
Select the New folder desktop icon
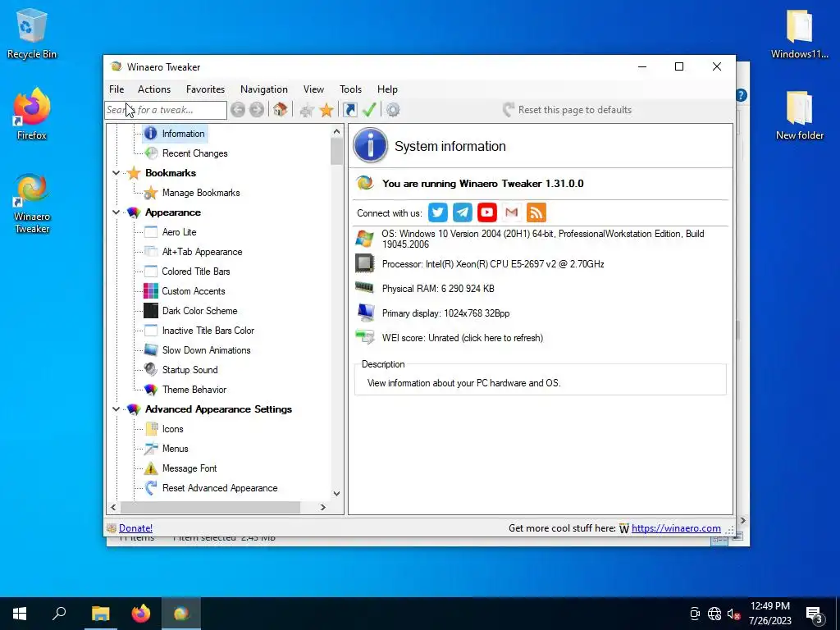point(799,115)
